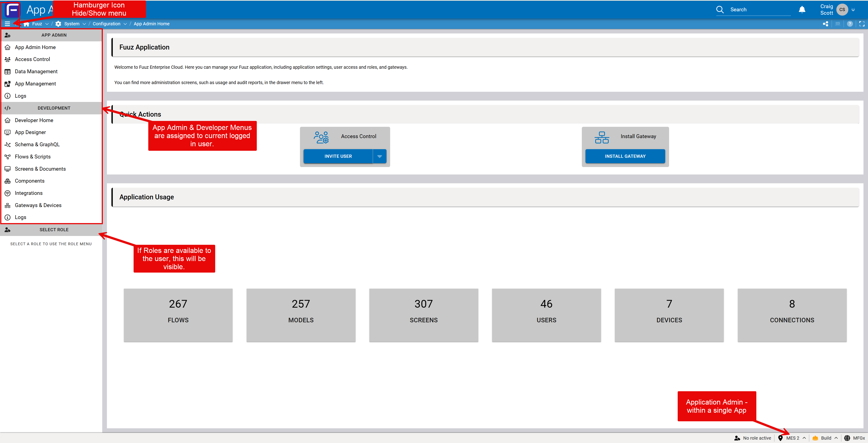The width and height of the screenshot is (868, 443).
Task: Collapse the App Admin menu section
Action: 54,35
